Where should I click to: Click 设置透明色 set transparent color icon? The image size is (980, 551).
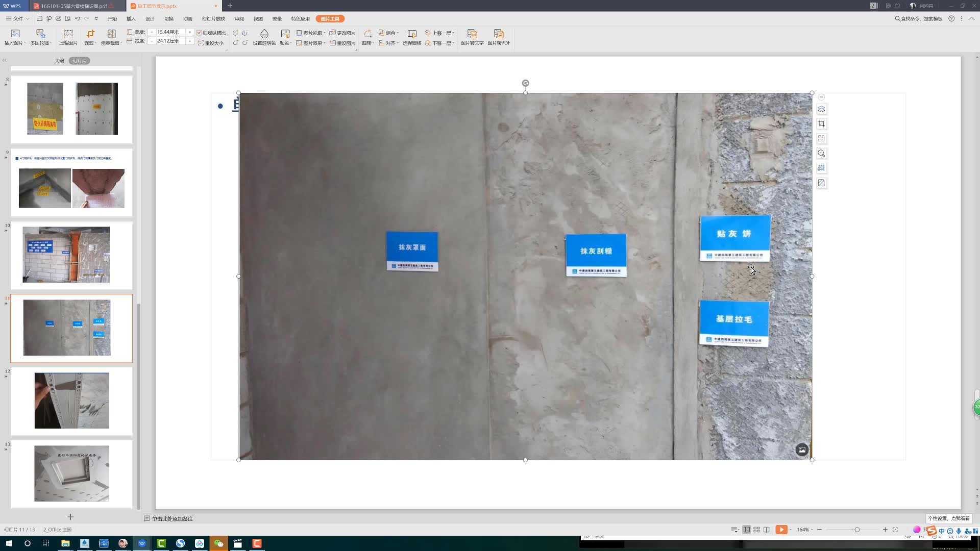tap(264, 37)
